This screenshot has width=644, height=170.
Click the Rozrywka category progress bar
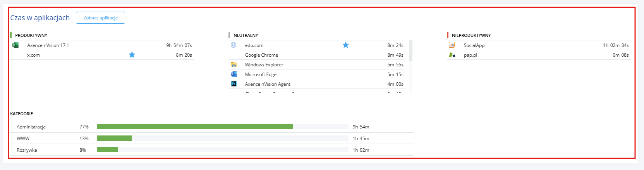(223, 150)
